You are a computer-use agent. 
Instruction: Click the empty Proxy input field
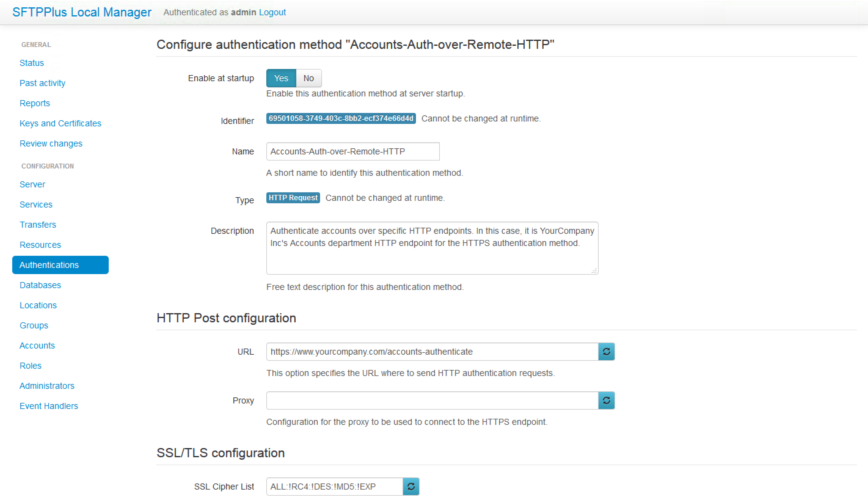tap(432, 400)
